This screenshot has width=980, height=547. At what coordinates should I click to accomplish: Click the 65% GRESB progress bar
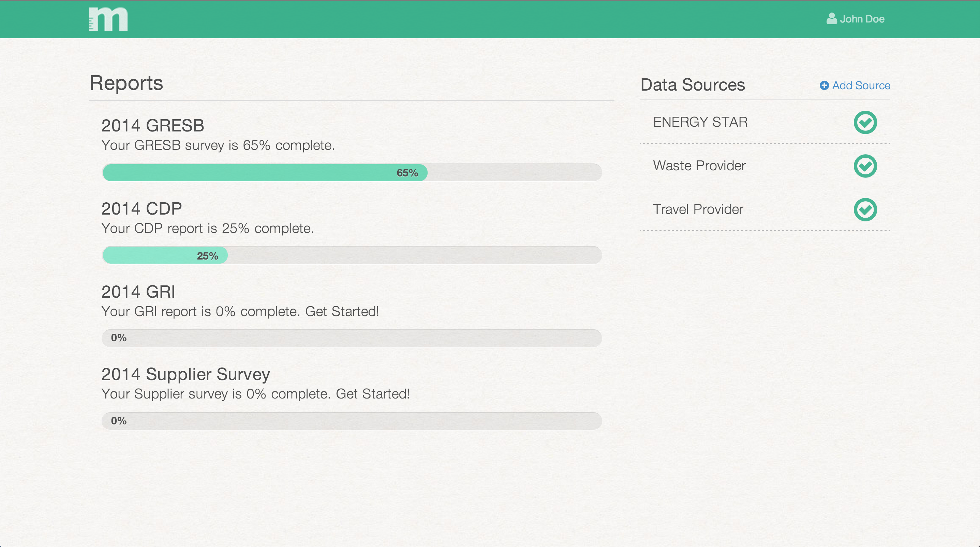[x=352, y=173]
